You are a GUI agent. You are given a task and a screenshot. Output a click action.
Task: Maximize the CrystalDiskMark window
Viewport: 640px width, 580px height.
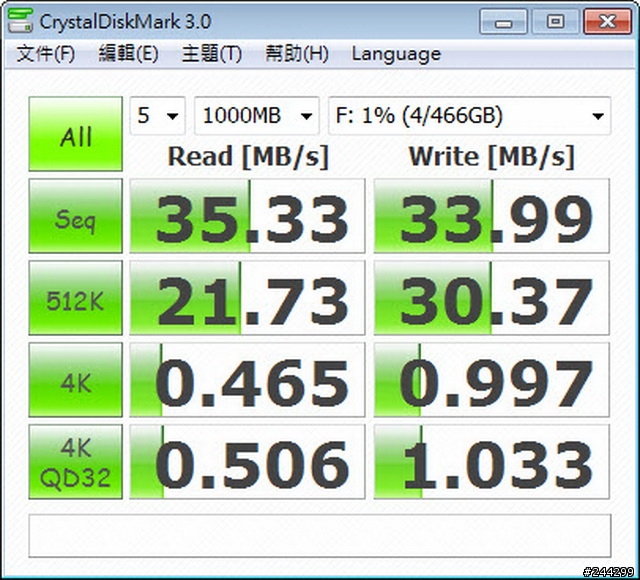tap(556, 22)
